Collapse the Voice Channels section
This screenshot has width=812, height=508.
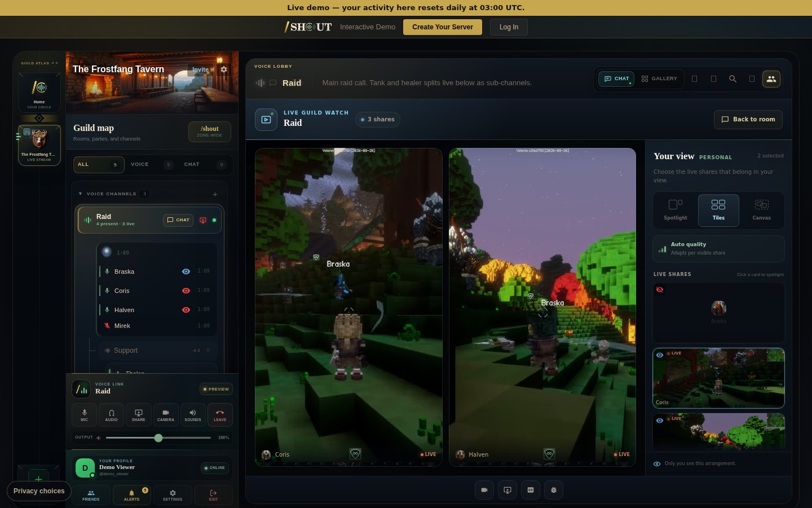(80, 194)
